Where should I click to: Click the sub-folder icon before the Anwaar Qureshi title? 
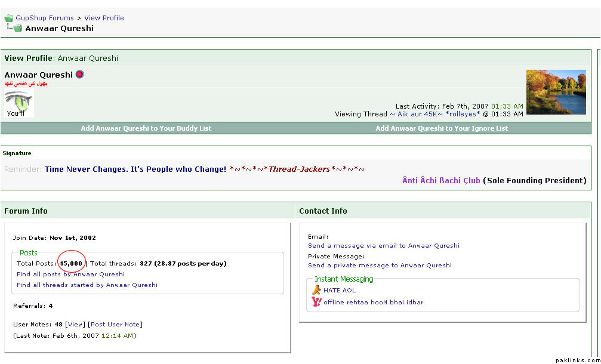[14, 28]
